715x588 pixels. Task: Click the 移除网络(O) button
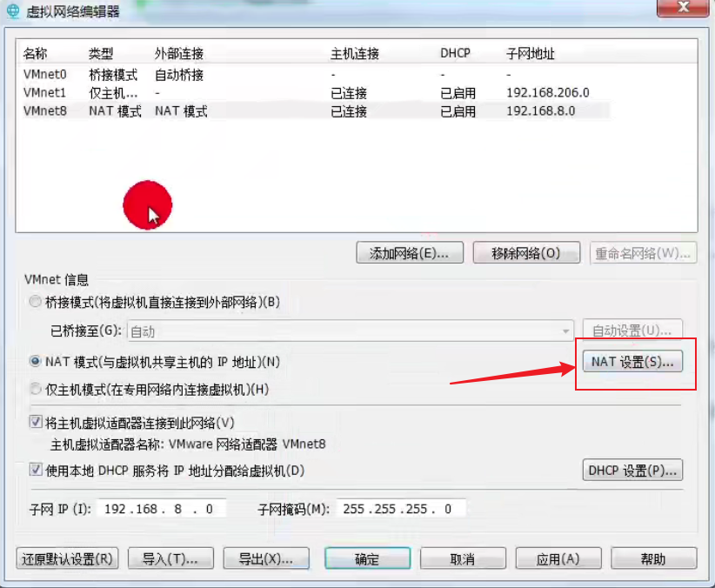coord(526,253)
